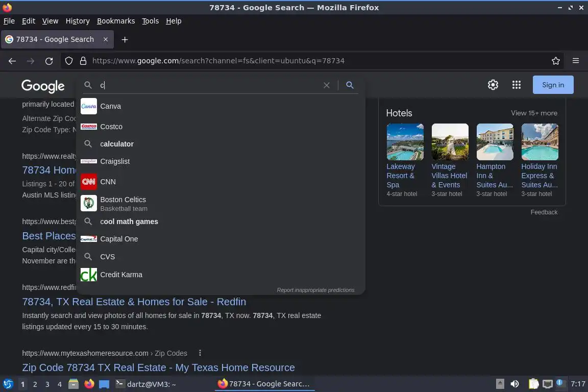The width and height of the screenshot is (588, 392).
Task: Bookmark this page with the star
Action: [556, 61]
